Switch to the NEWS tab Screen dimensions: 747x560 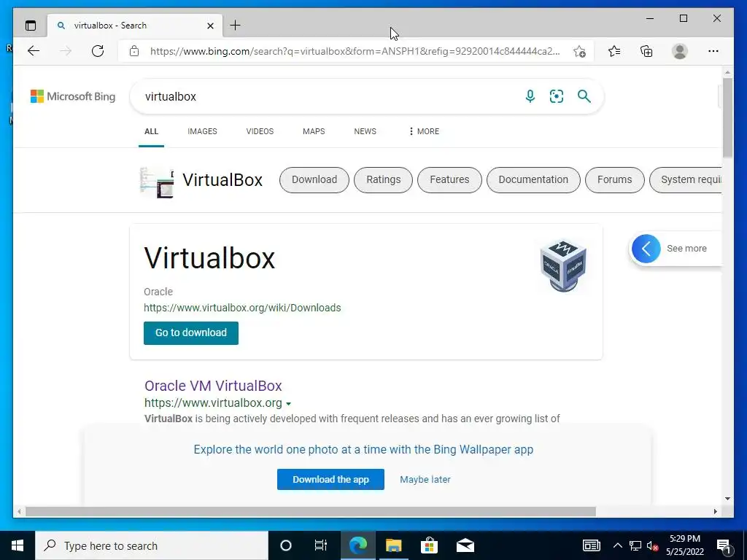tap(365, 131)
